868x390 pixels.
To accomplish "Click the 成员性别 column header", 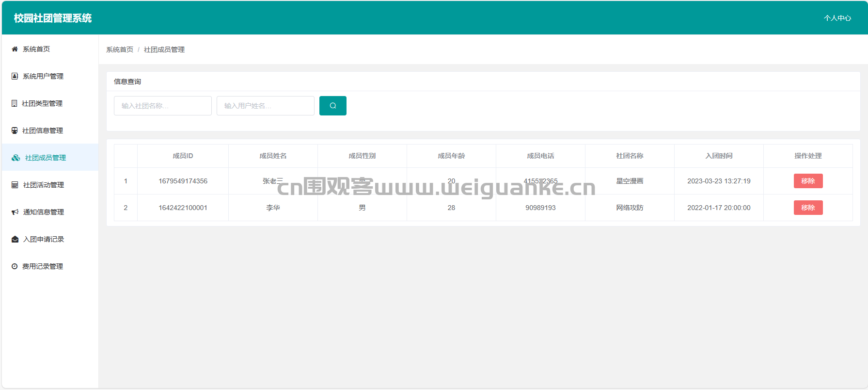I will [362, 156].
